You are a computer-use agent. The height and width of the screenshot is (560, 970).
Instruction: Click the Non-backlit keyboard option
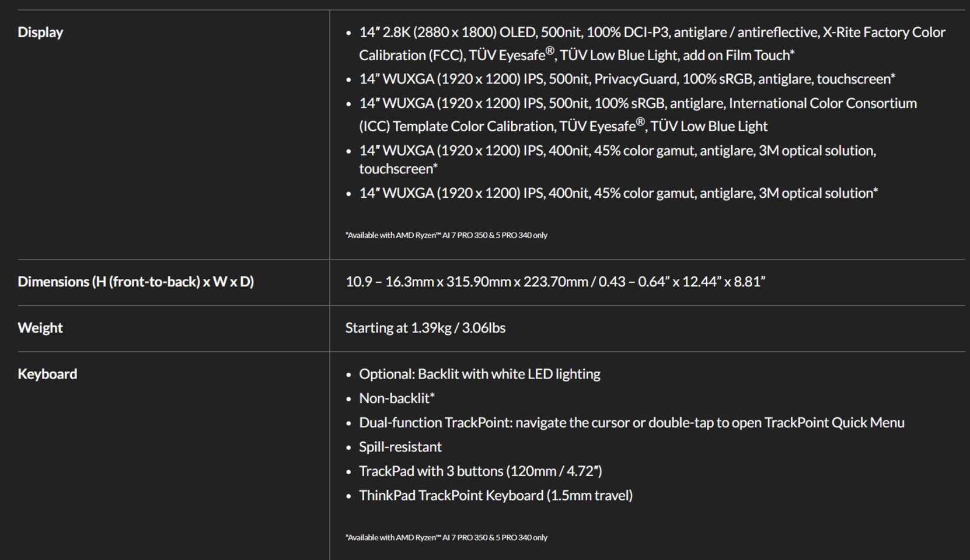[396, 398]
